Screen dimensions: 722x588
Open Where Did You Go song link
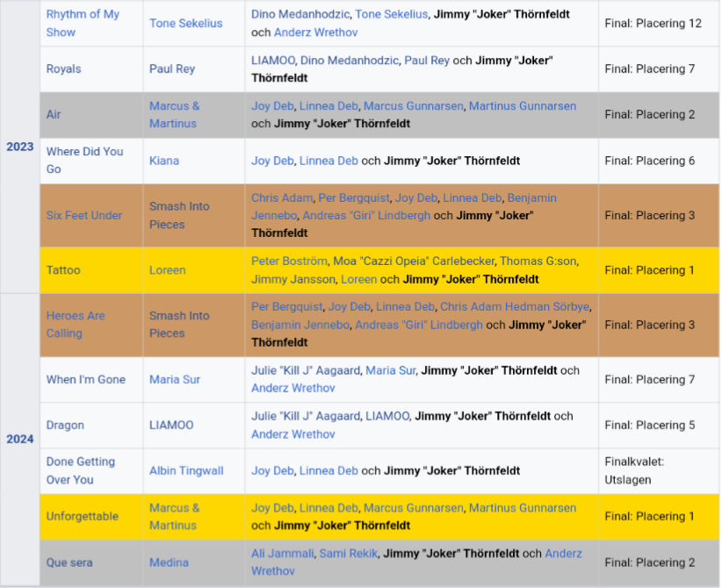click(84, 160)
